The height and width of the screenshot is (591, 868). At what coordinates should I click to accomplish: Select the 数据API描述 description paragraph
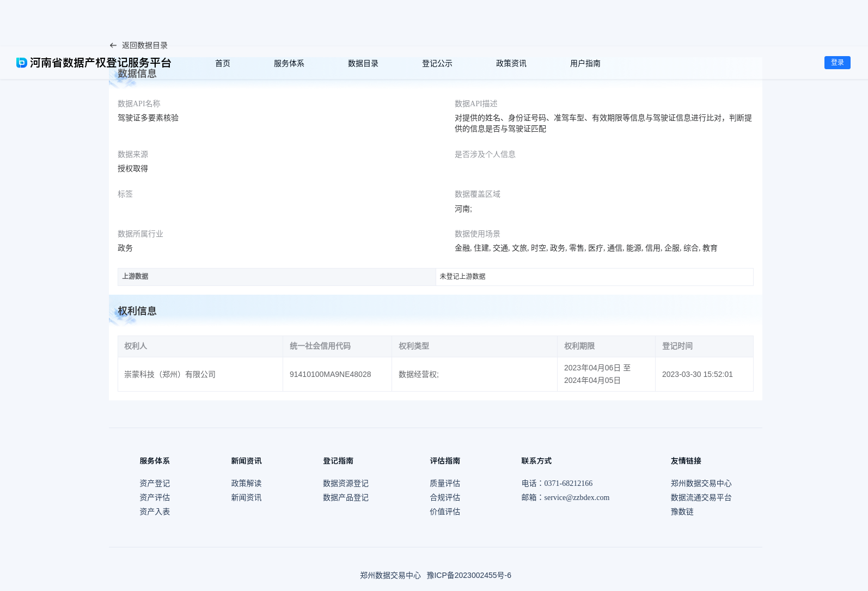click(603, 123)
